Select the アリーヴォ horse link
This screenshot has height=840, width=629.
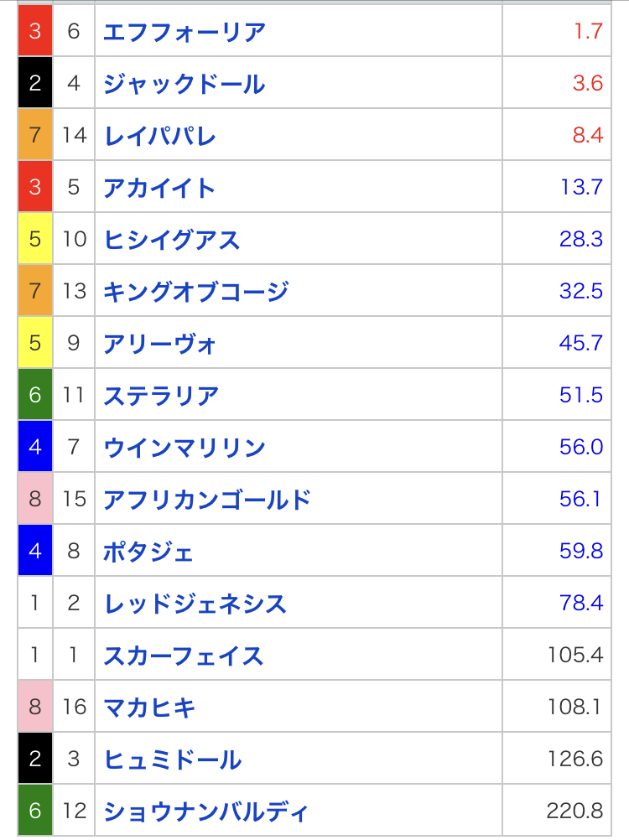pyautogui.click(x=160, y=344)
